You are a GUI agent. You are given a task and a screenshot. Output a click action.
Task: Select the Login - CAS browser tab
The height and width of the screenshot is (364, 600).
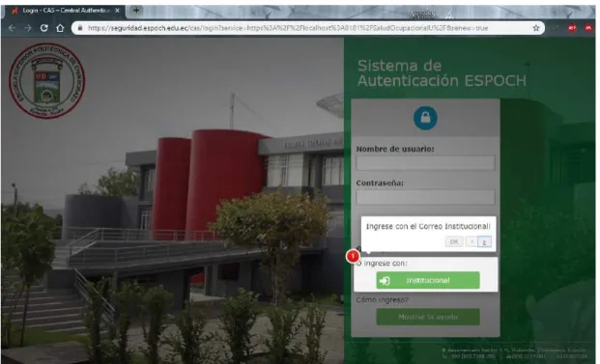click(x=65, y=11)
